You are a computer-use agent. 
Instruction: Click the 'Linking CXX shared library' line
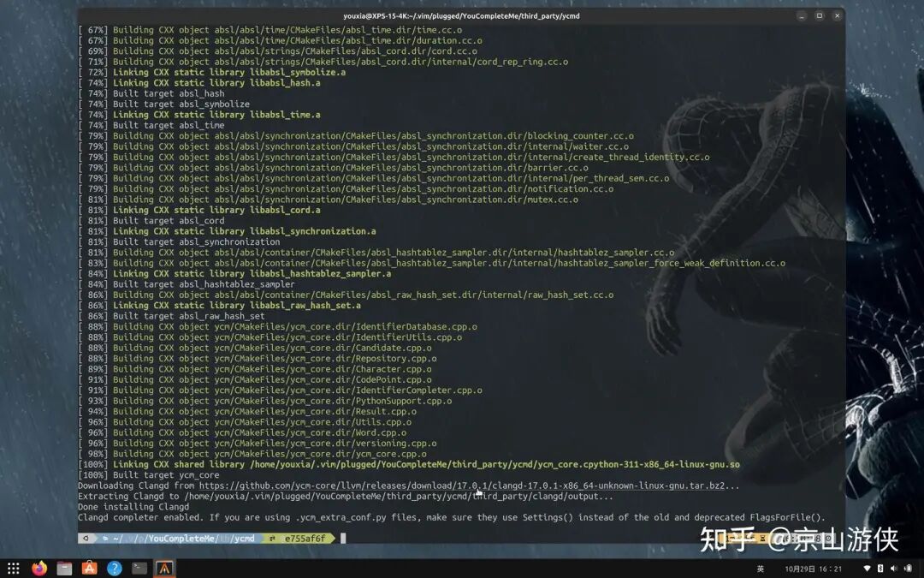409,465
